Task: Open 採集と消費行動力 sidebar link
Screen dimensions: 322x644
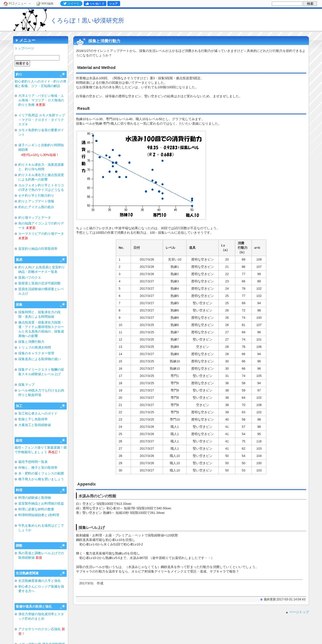Action: 31,342
